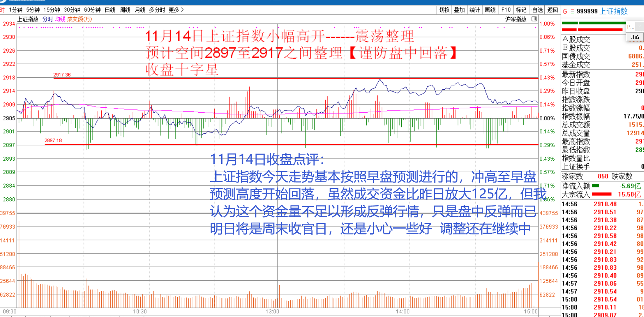Screen dimensions: 644x317
Task: Click the 最低指数 row
Action: 603,150
